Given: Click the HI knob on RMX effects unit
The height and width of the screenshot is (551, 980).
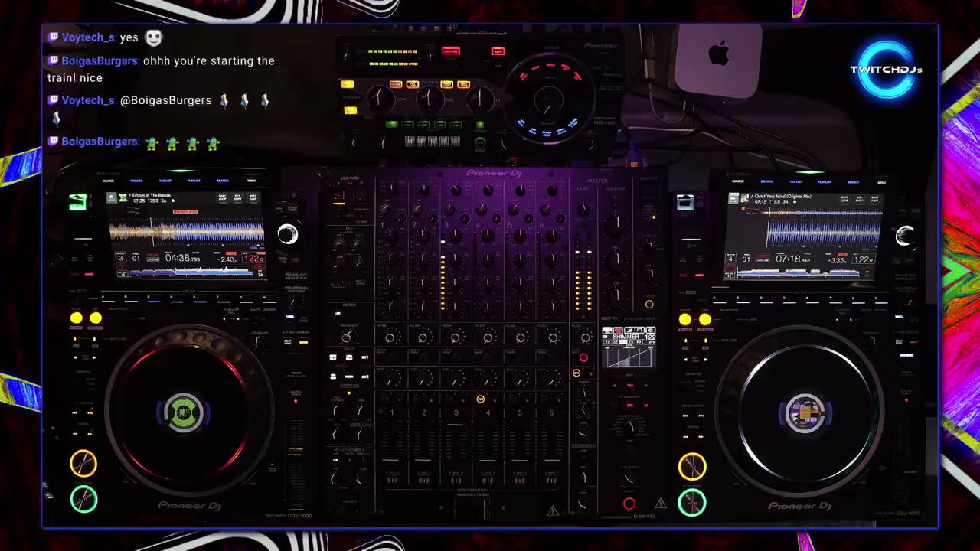Looking at the screenshot, I should [x=481, y=98].
